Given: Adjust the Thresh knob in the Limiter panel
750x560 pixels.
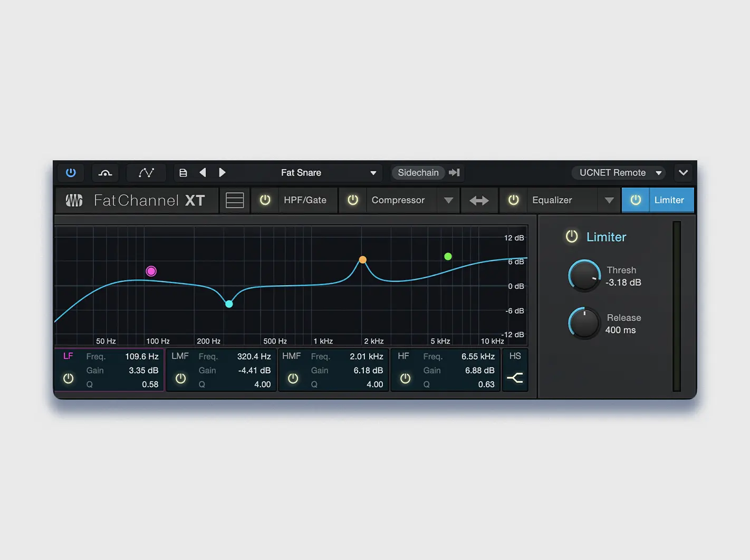Looking at the screenshot, I should (584, 276).
